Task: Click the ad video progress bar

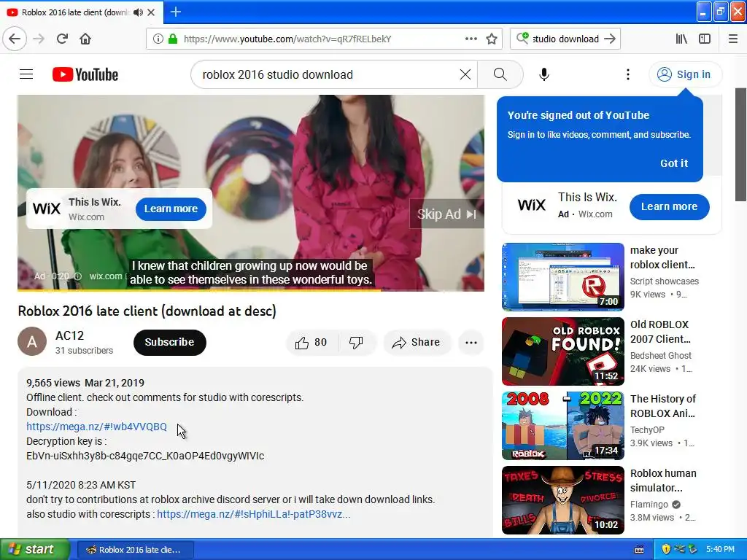Action: point(251,290)
